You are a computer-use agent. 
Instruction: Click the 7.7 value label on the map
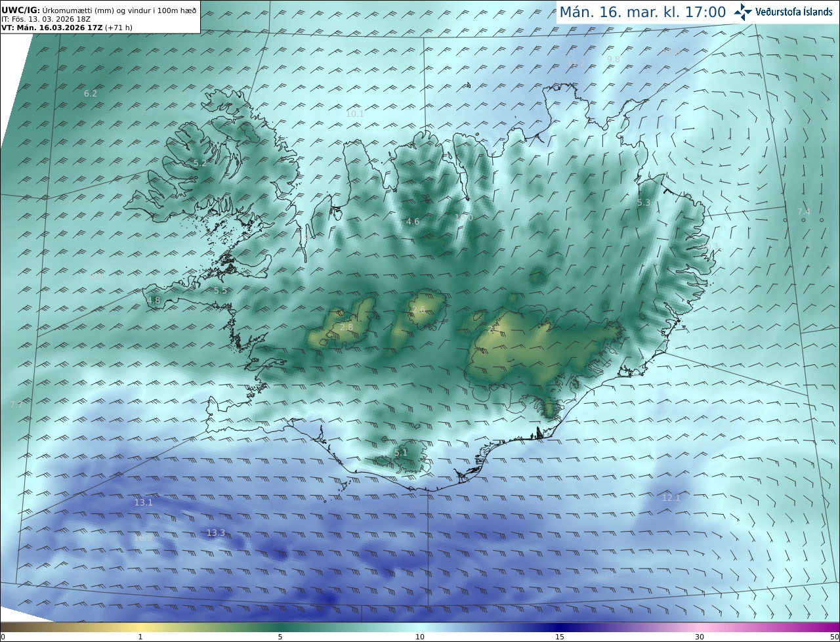tap(16, 405)
